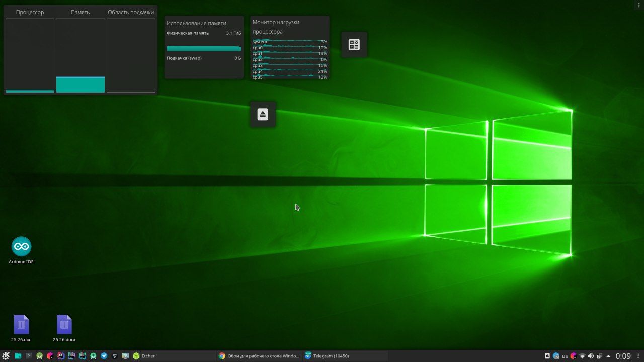Click the physical memory usage progress bar
644x362 pixels.
point(204,49)
